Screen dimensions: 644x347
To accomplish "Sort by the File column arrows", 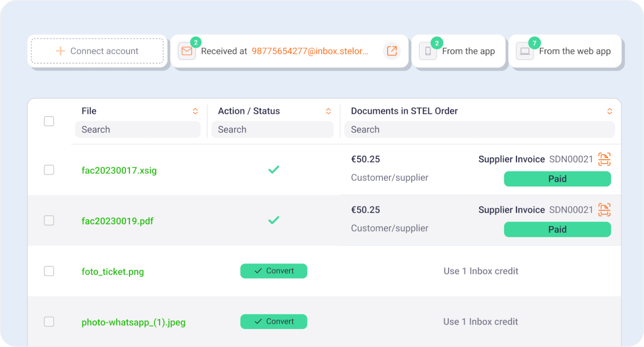I will pos(195,111).
